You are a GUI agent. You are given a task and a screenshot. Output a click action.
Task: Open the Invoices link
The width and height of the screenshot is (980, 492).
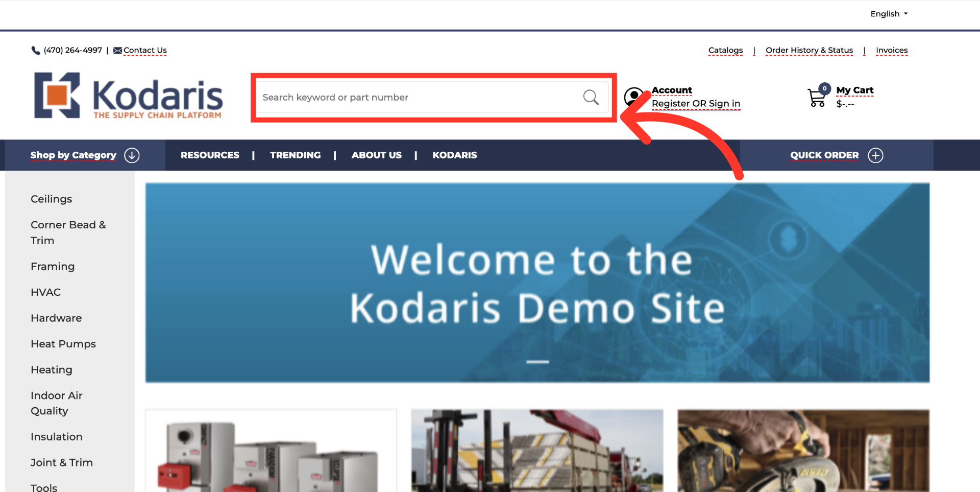coord(892,51)
